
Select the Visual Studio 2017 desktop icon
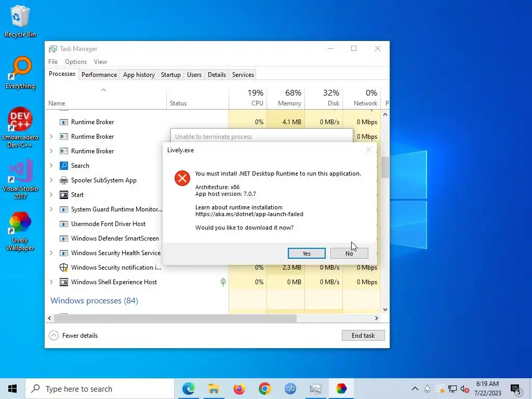coord(20,179)
